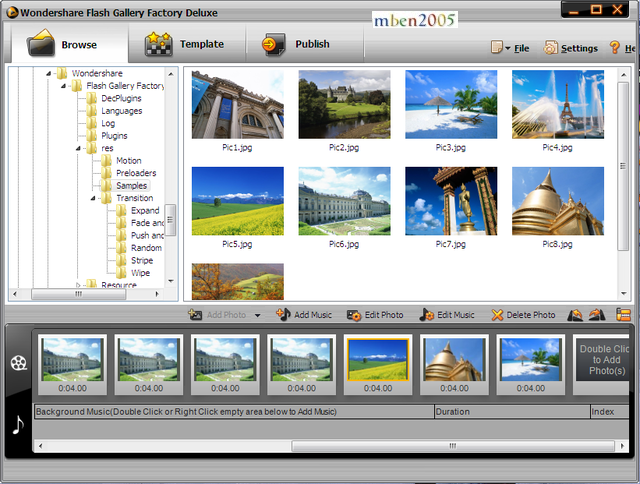Viewport: 640px width, 484px height.
Task: Click the music note track icon
Action: (18, 425)
